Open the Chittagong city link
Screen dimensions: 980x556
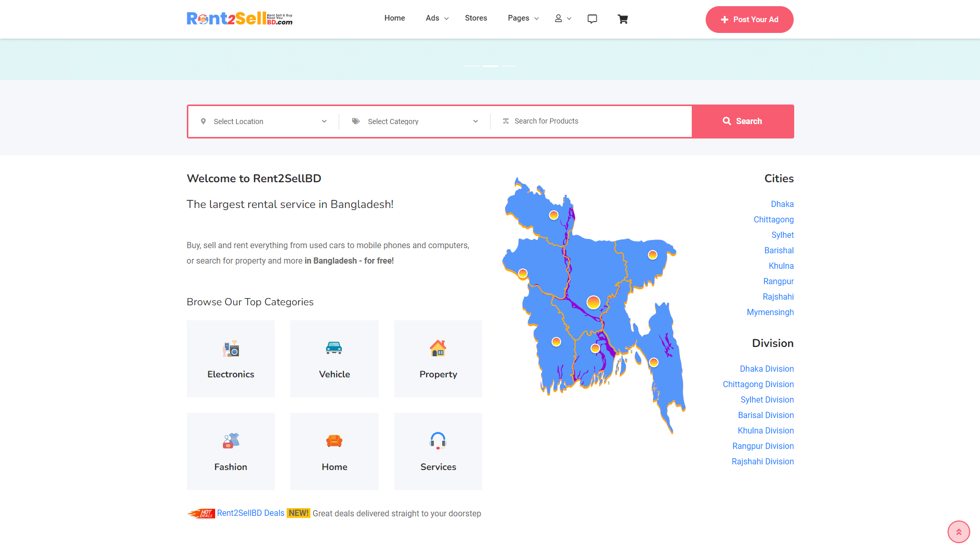(x=774, y=219)
